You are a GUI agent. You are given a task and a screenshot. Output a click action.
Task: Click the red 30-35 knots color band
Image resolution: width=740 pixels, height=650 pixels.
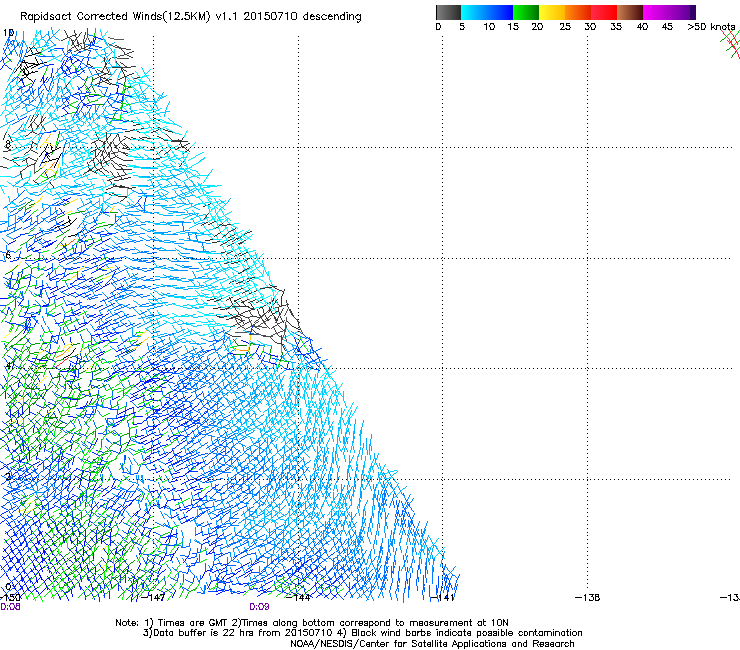tap(604, 12)
